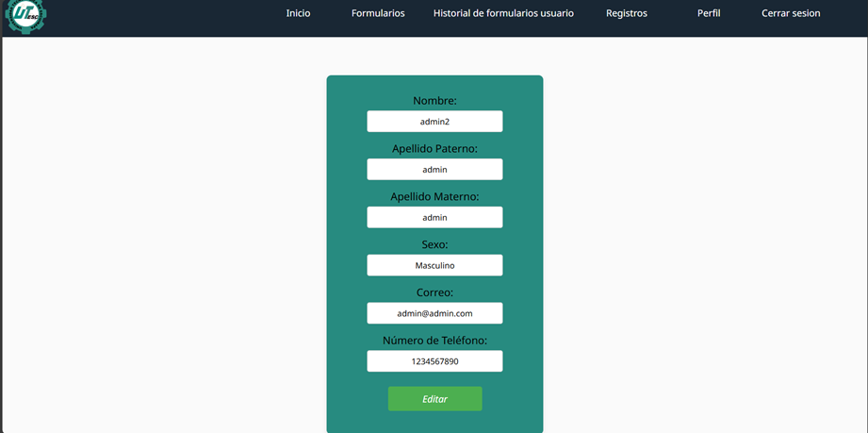Go to the Inicio page
Image resolution: width=868 pixels, height=433 pixels.
tap(298, 13)
